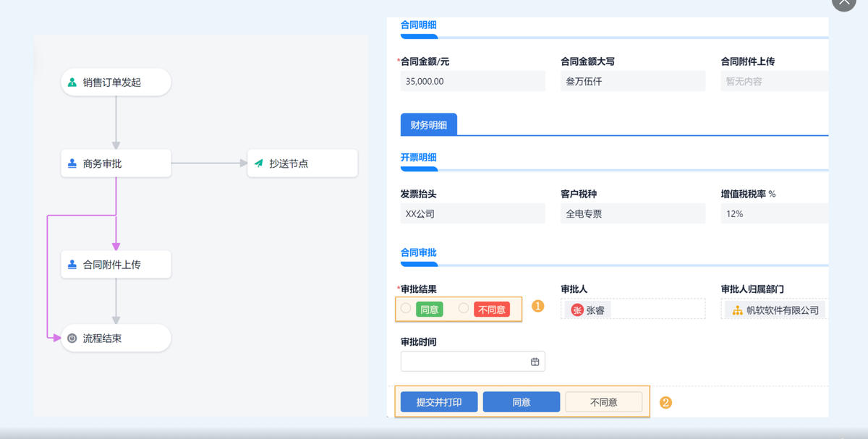Click the paper plane icon on 抄送节点
Image resolution: width=868 pixels, height=439 pixels.
pos(258,163)
